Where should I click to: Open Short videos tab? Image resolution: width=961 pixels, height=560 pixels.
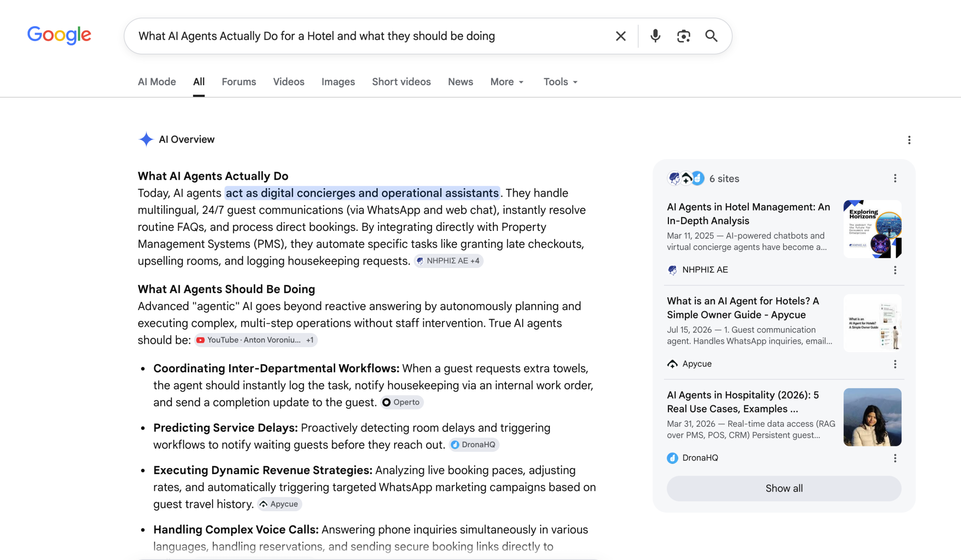pyautogui.click(x=401, y=82)
